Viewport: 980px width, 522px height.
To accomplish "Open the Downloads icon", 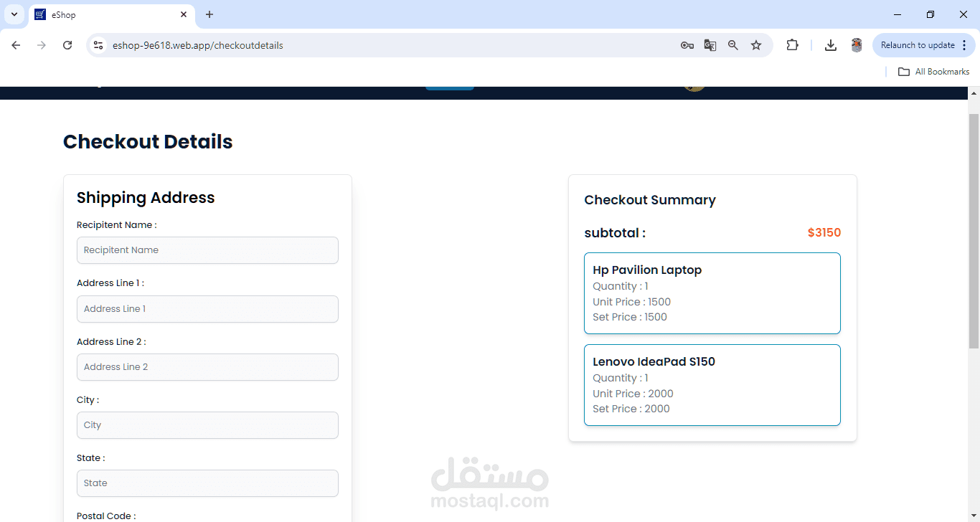I will (831, 45).
